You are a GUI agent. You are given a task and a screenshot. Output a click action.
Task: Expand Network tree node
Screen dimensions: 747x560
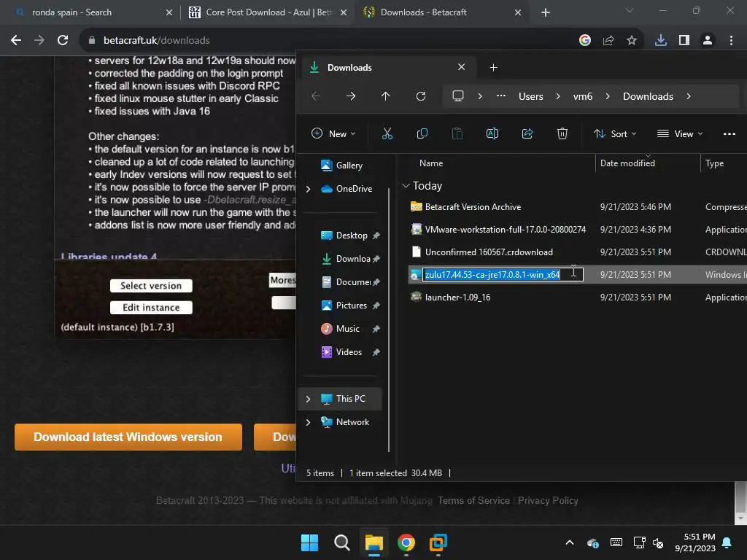click(x=309, y=422)
